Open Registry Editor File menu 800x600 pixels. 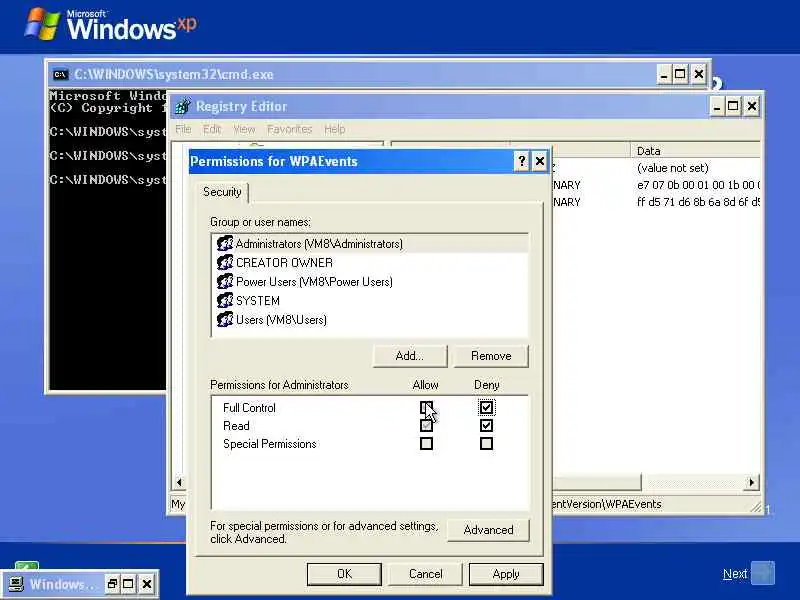pos(183,129)
